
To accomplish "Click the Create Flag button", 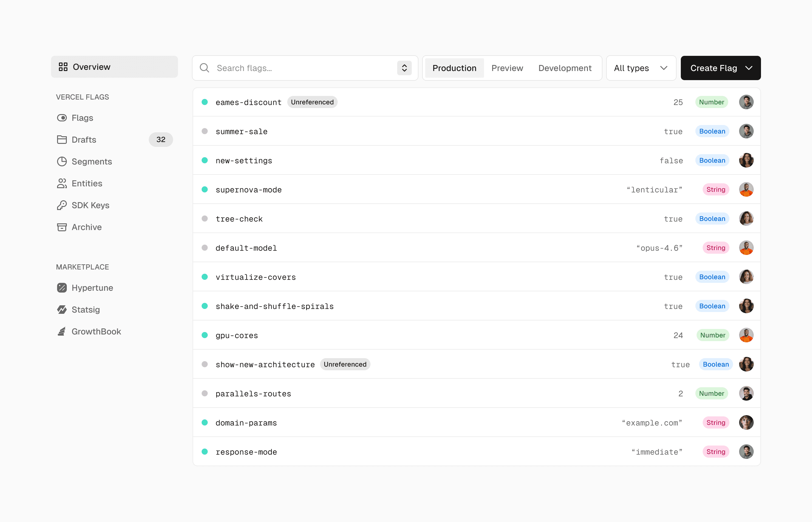I will click(713, 68).
